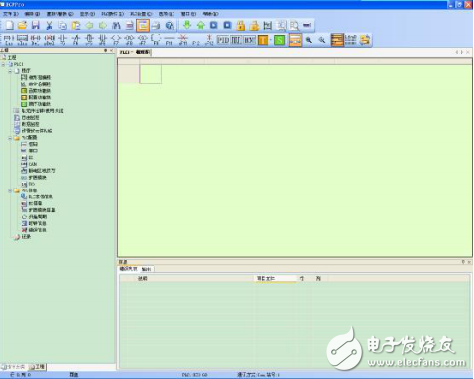Select the first empty ladder cell
474x379 pixels.
[x=150, y=74]
